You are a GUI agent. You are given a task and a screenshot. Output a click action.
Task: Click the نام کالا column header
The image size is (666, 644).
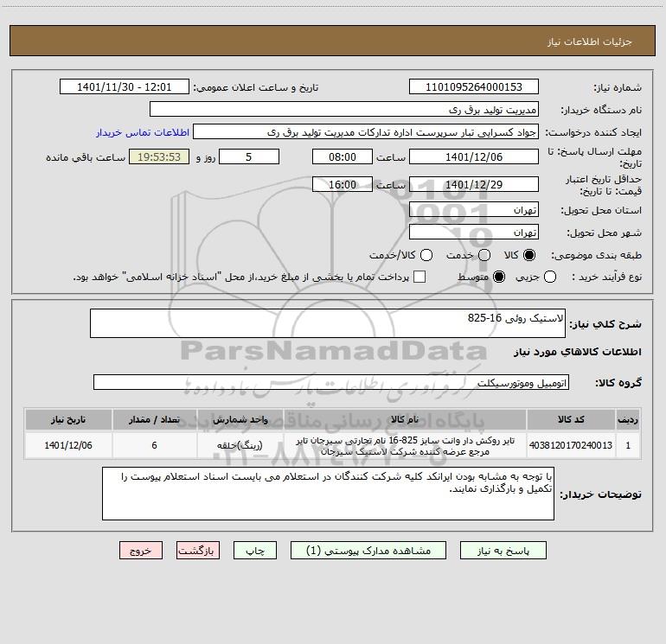tap(405, 419)
